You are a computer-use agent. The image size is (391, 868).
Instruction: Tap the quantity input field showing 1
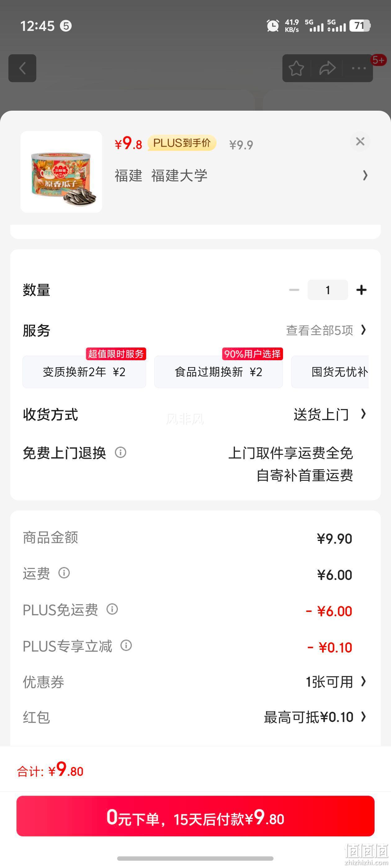point(328,290)
